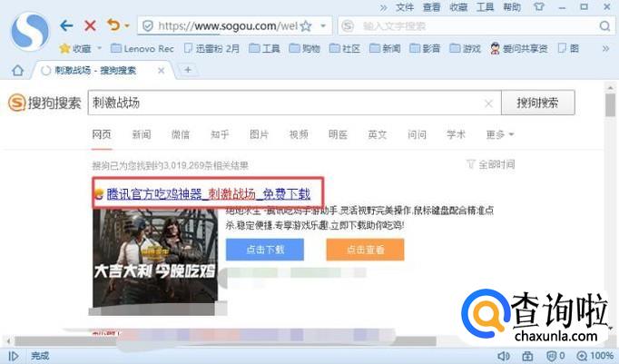Expand the 更多 dropdown
Screen dimensions: 619x364
tap(500, 134)
